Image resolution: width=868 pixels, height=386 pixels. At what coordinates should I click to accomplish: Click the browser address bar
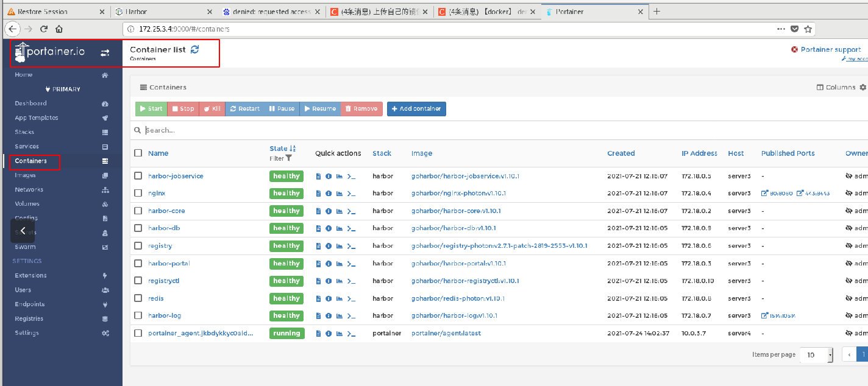(x=451, y=29)
